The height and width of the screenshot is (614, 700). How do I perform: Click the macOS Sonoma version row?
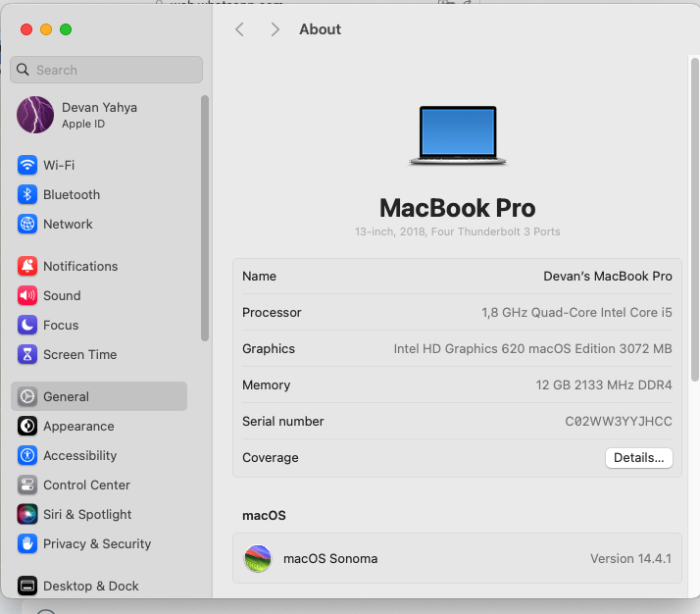457,558
